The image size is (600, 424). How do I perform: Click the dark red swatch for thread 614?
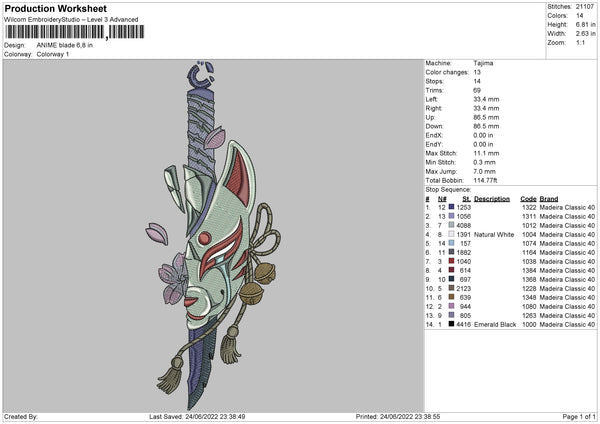(452, 270)
